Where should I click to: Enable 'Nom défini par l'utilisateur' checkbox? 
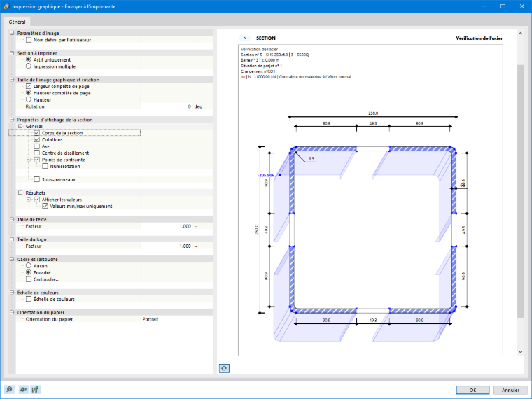(29, 40)
